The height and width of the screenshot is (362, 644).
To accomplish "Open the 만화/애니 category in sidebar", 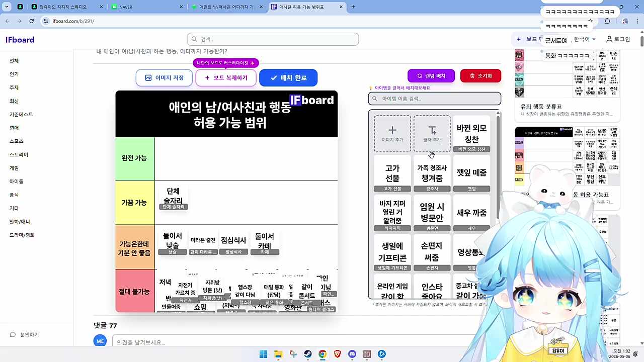I will pos(20,222).
